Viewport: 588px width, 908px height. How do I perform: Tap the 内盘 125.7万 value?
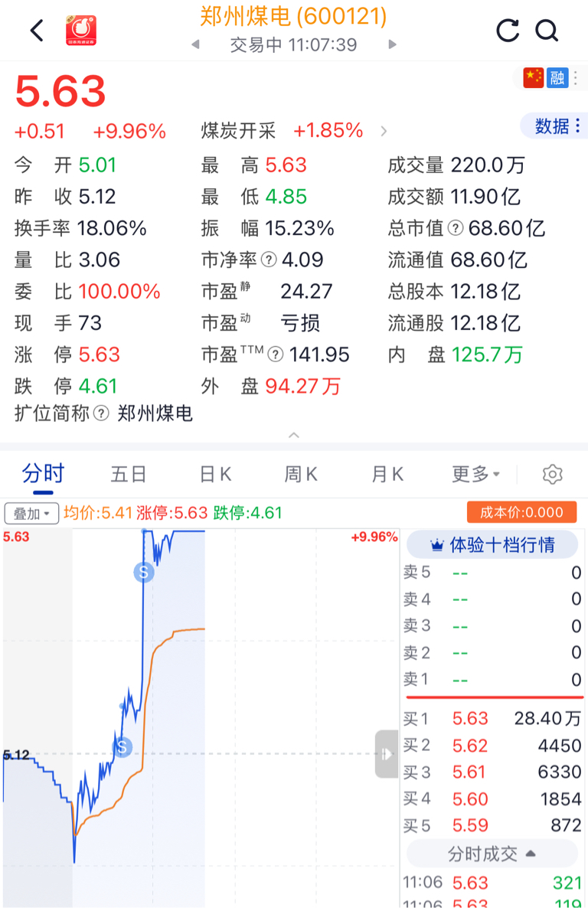(x=487, y=354)
